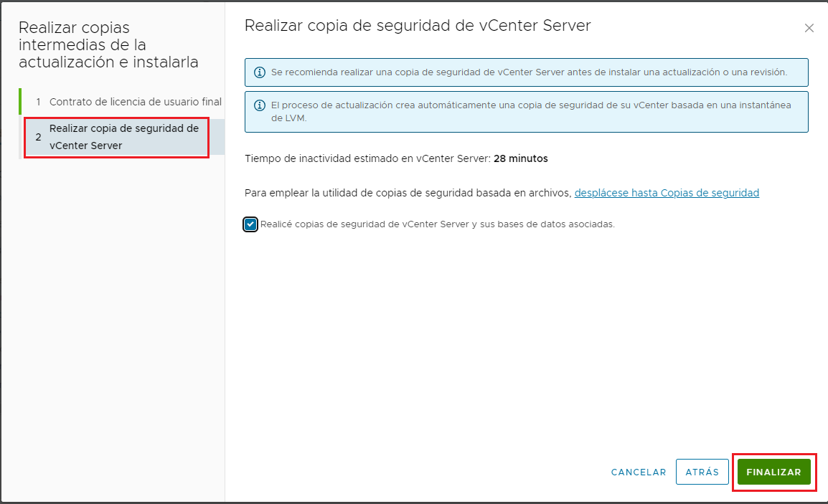Toggle the 'Realicé copias de seguridad' checkbox

[250, 224]
